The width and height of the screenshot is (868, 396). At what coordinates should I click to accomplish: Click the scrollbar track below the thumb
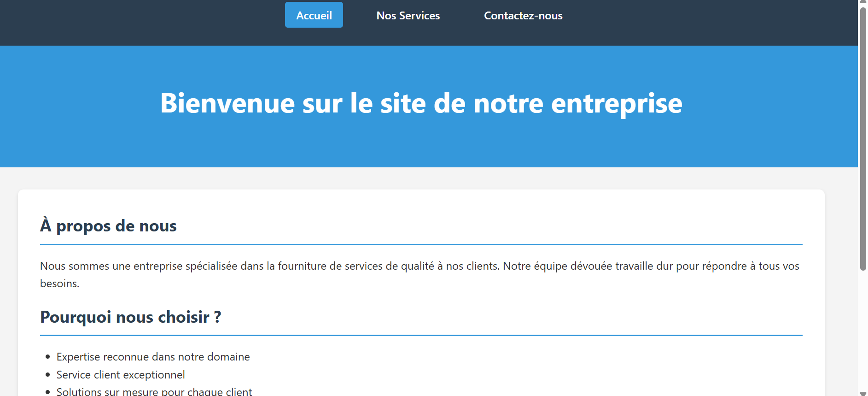pyautogui.click(x=862, y=332)
